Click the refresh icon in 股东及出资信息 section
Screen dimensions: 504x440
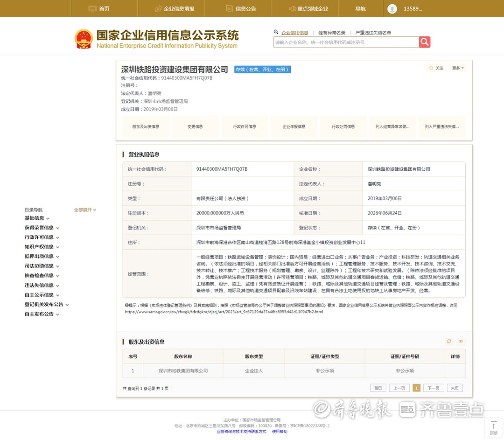point(449,342)
